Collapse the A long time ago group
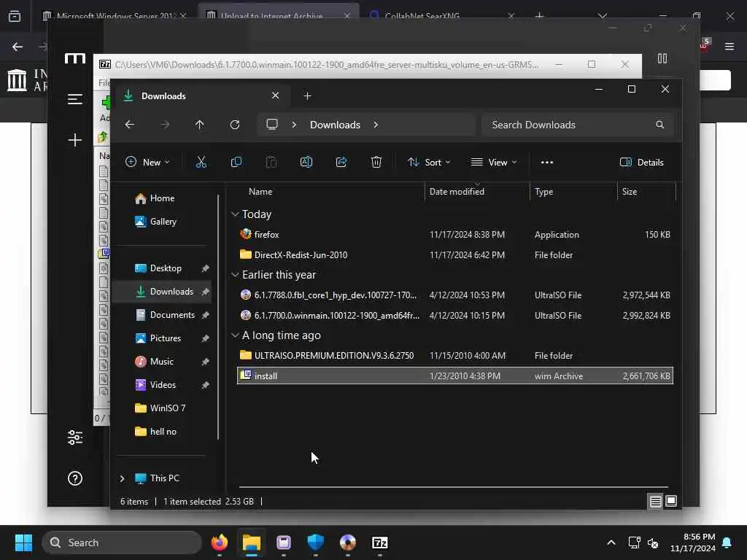This screenshot has width=747, height=560. point(235,335)
